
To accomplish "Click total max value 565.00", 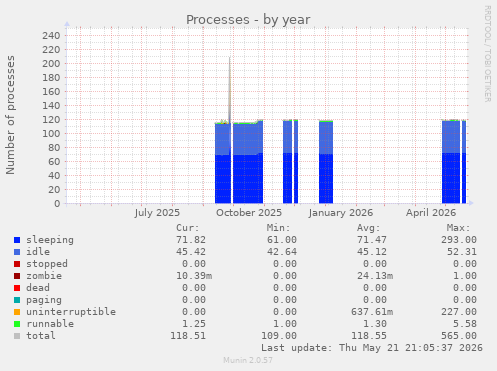I will pyautogui.click(x=459, y=336).
